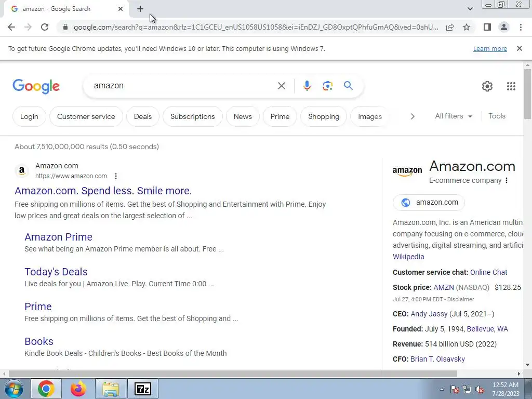Select the Prime filter chip
532x399 pixels.
tap(280, 116)
